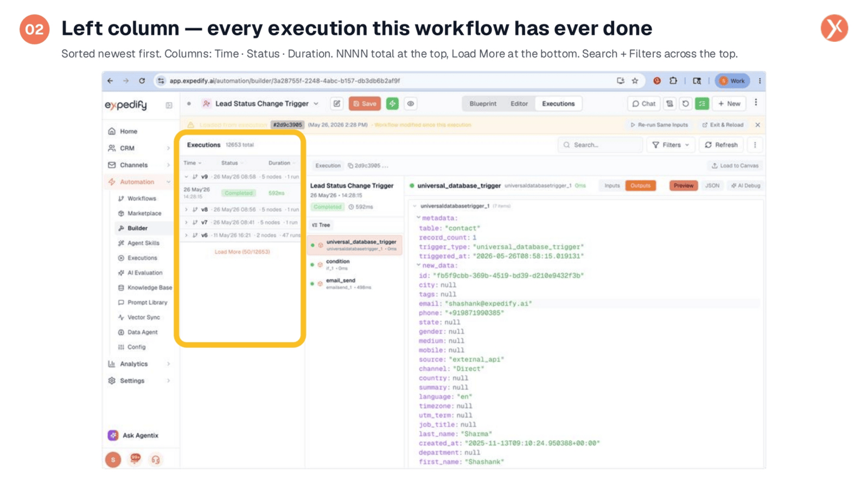Open Prompt Library in the sidebar
Screen dimensions: 868x488
(147, 303)
